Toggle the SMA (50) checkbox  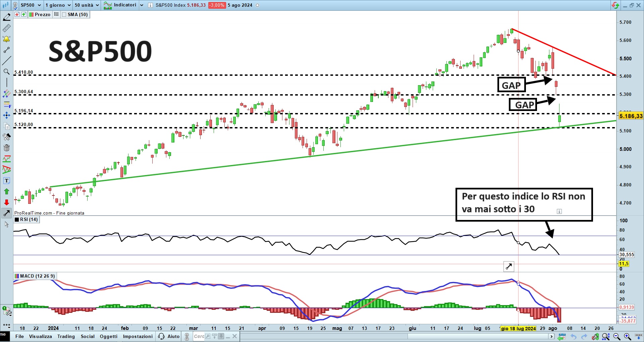[x=64, y=14]
